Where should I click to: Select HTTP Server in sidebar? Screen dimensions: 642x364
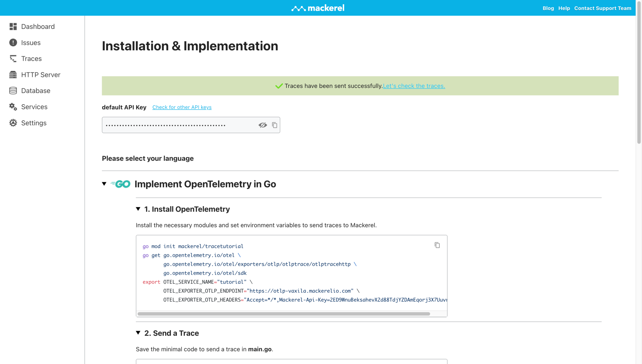pyautogui.click(x=41, y=75)
